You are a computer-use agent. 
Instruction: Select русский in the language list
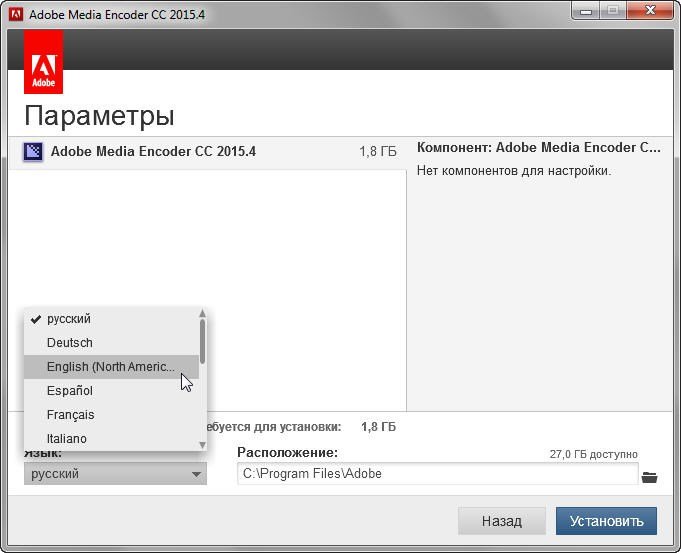tap(111, 319)
